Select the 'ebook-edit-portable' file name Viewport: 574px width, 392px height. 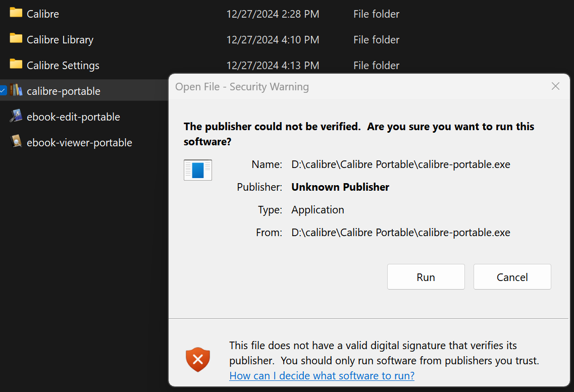click(73, 117)
